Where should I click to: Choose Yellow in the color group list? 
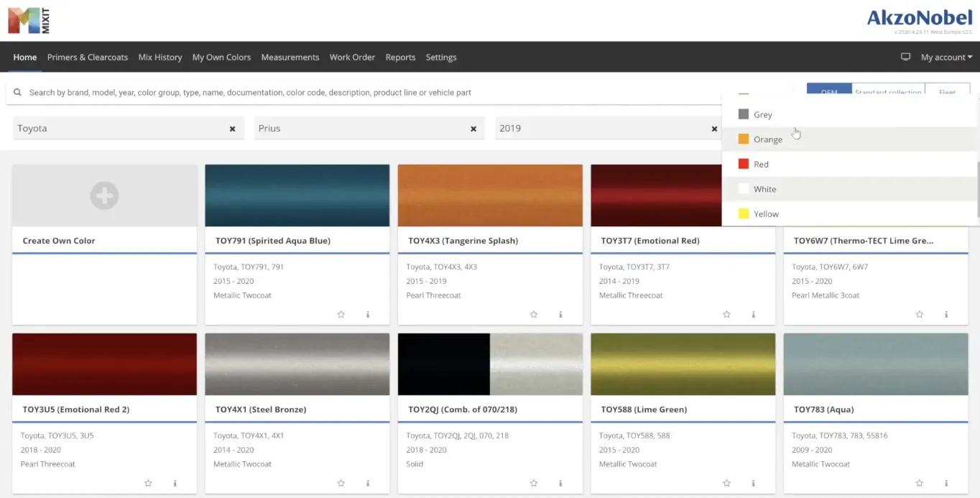[x=766, y=214]
